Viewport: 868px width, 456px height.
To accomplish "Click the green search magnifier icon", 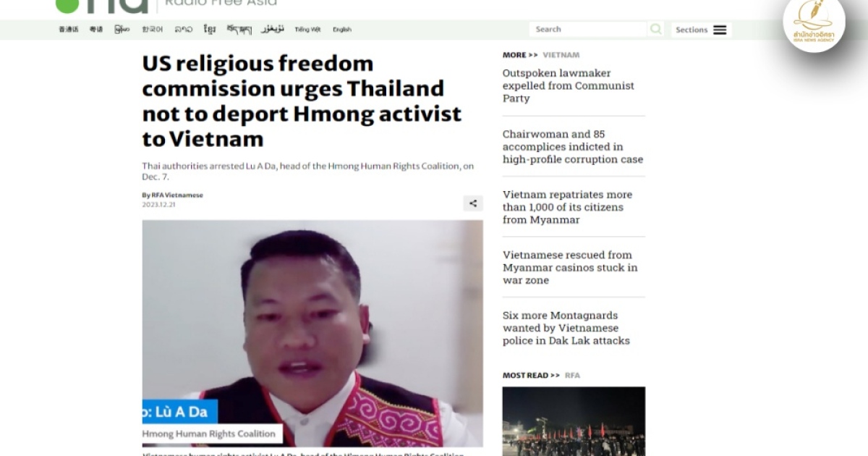I will [x=655, y=30].
